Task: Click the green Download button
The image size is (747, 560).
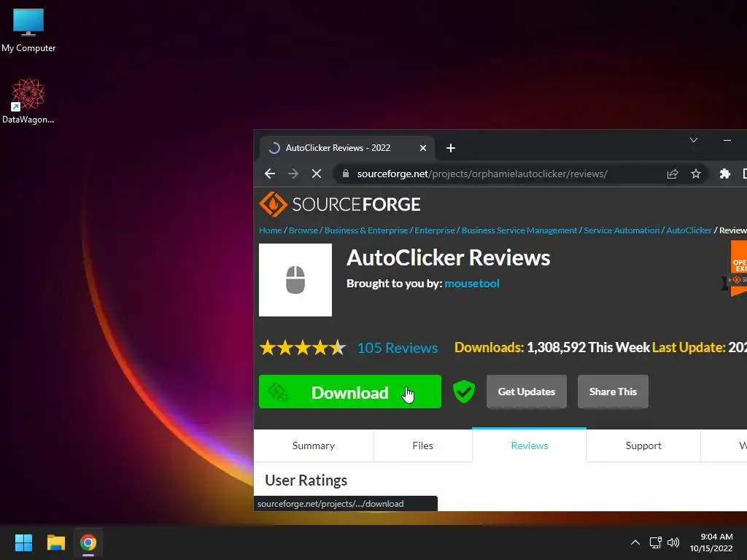Action: [350, 392]
